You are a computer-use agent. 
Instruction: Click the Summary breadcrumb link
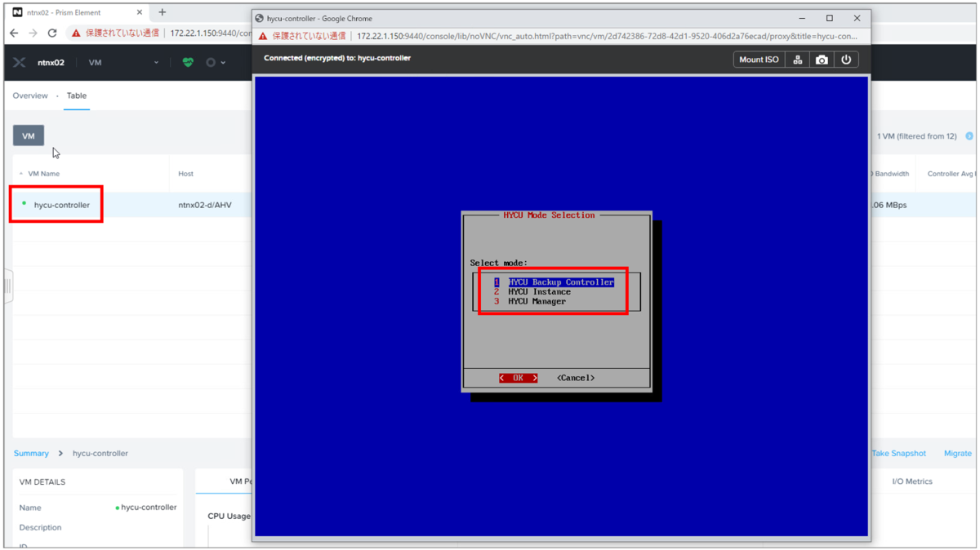tap(31, 453)
